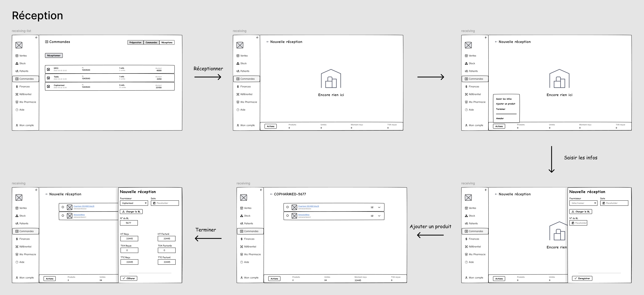Switch to the Réceptions tab
The image size is (644, 295).
click(x=167, y=43)
